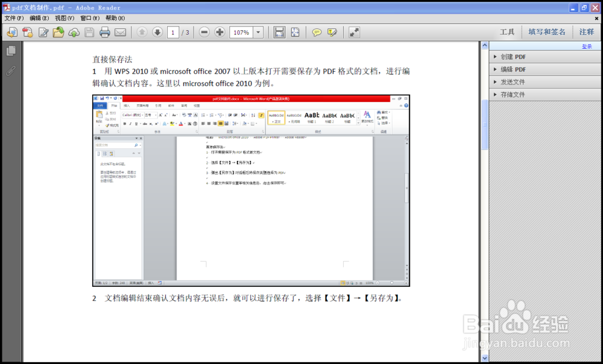
Task: Click the Open file folder icon
Action: pyautogui.click(x=58, y=33)
